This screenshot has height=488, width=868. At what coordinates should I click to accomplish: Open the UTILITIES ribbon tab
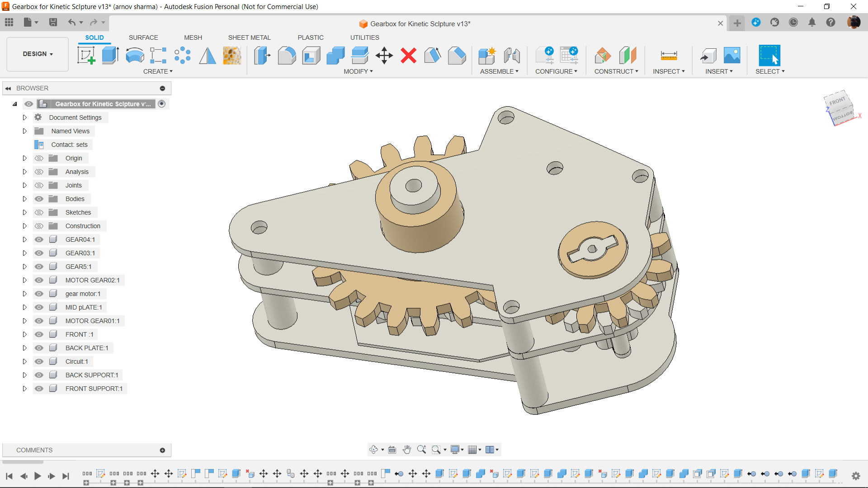(x=364, y=38)
